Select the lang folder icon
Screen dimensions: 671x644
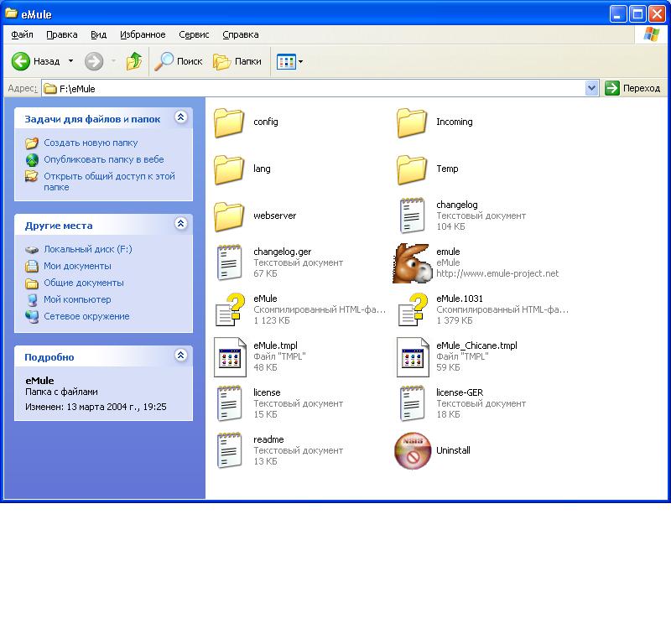[x=229, y=169]
